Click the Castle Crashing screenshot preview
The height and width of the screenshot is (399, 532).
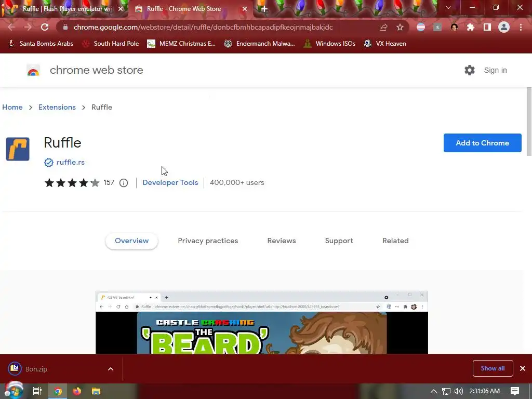tap(262, 322)
